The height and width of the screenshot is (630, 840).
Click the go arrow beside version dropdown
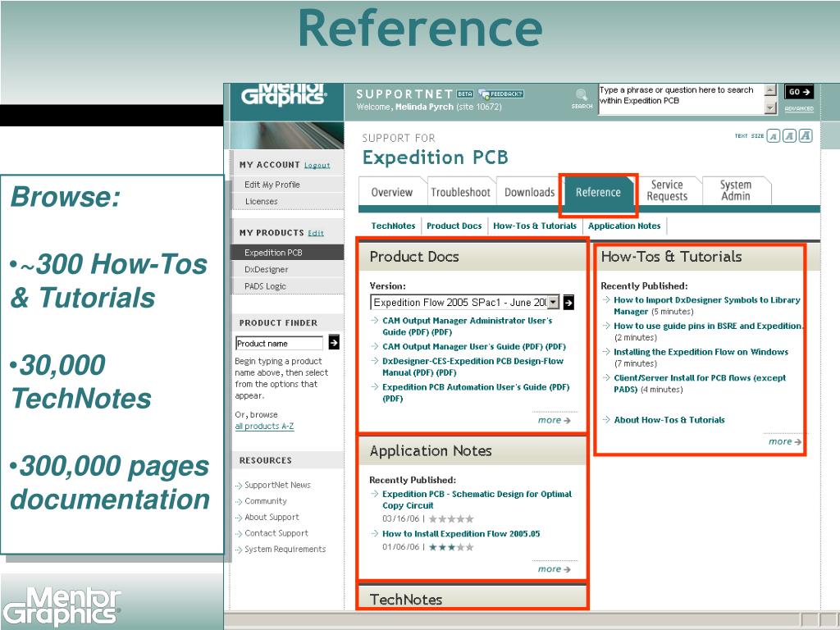(x=568, y=302)
